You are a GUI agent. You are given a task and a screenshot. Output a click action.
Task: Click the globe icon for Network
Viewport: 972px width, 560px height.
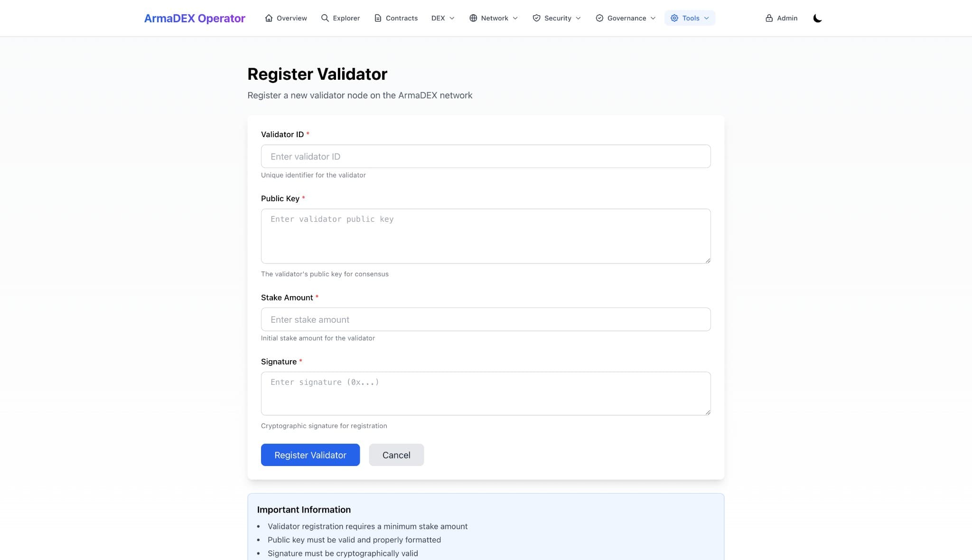[x=473, y=18]
